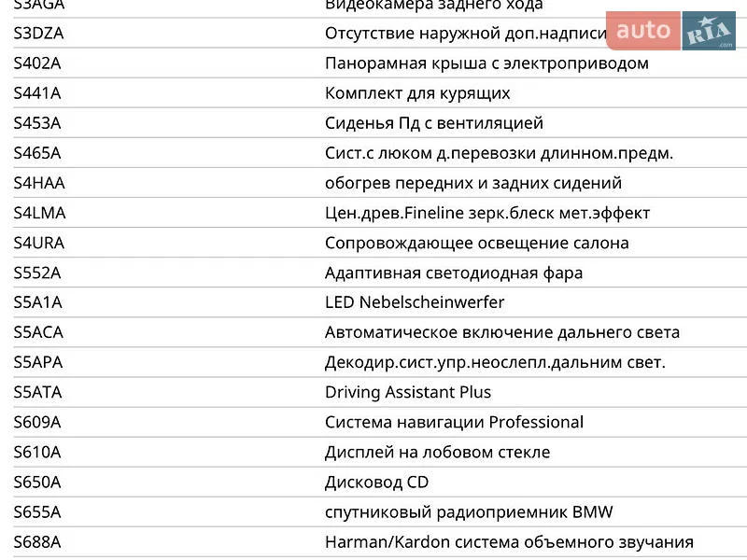Select "Адаптивная светодиодная фара"
This screenshot has width=747, height=560.
[x=454, y=273]
